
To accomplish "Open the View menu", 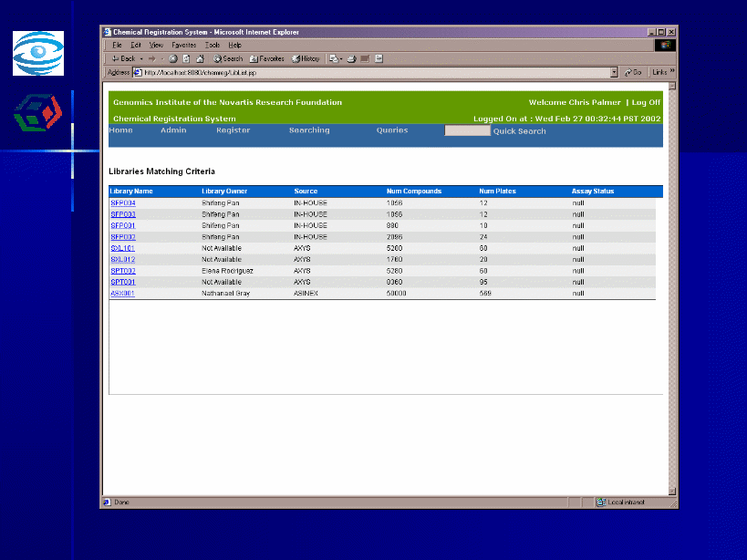I will [x=156, y=45].
